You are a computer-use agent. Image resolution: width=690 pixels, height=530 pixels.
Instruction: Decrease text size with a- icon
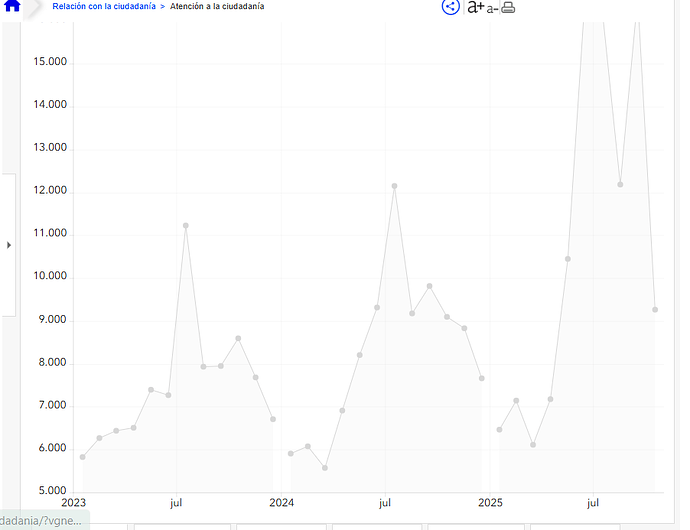[x=492, y=9]
